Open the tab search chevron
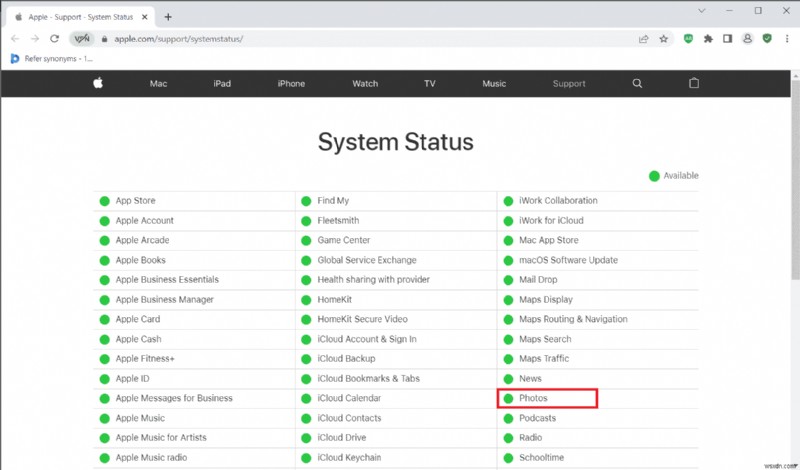This screenshot has height=470, width=800. pos(702,11)
